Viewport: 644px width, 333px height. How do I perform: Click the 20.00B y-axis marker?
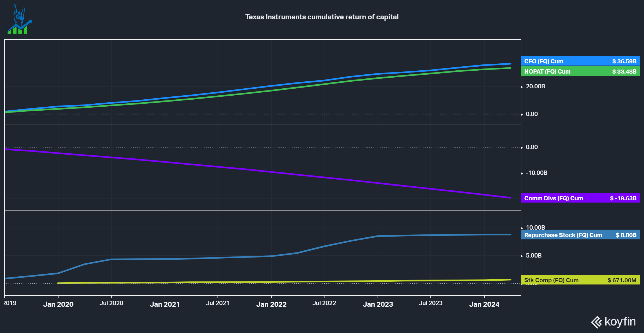coord(535,86)
